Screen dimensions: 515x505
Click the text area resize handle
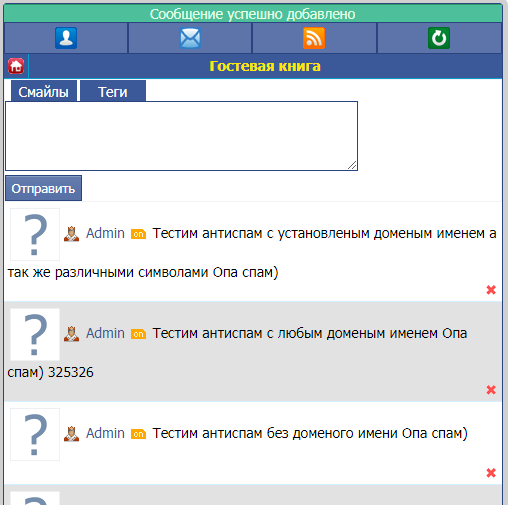click(352, 165)
